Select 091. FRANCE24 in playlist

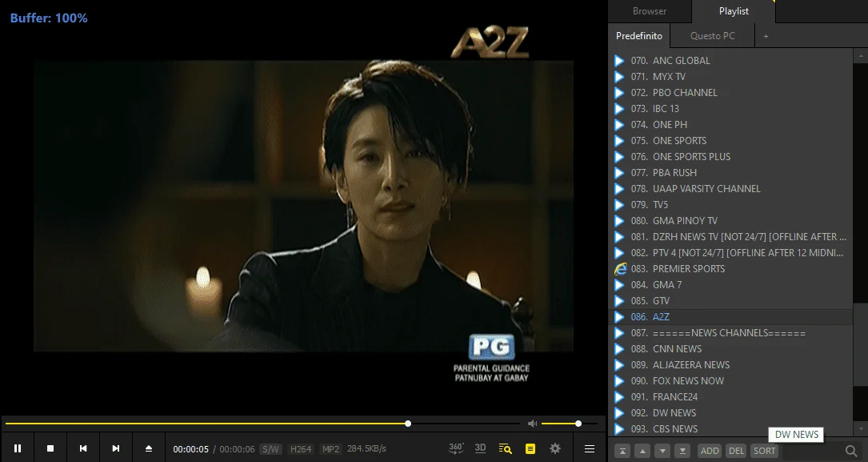click(730, 397)
